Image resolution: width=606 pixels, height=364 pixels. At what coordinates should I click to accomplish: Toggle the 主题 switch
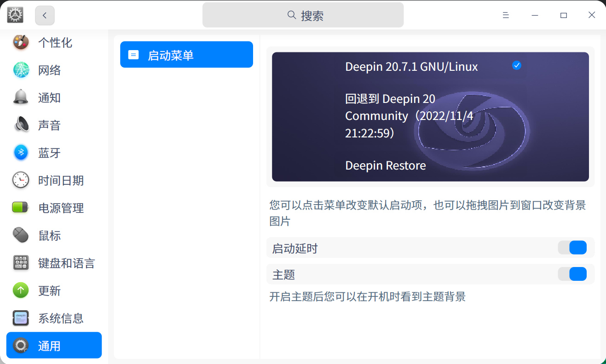click(x=572, y=274)
